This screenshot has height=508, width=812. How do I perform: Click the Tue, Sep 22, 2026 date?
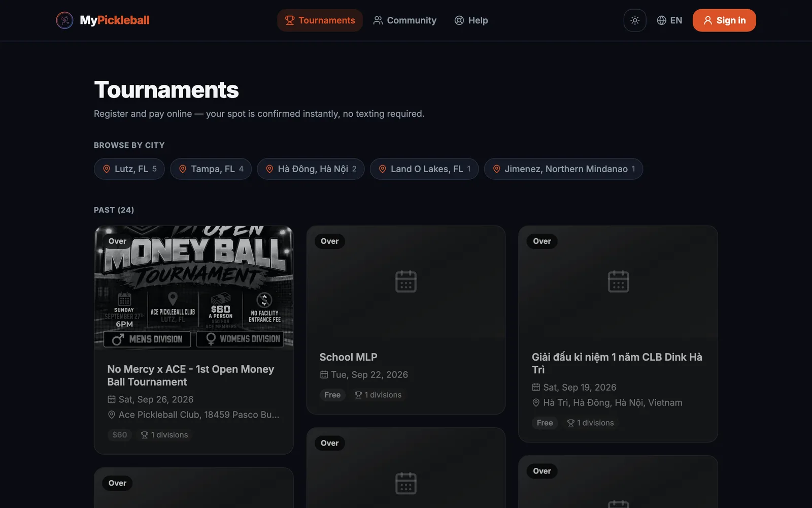point(369,374)
